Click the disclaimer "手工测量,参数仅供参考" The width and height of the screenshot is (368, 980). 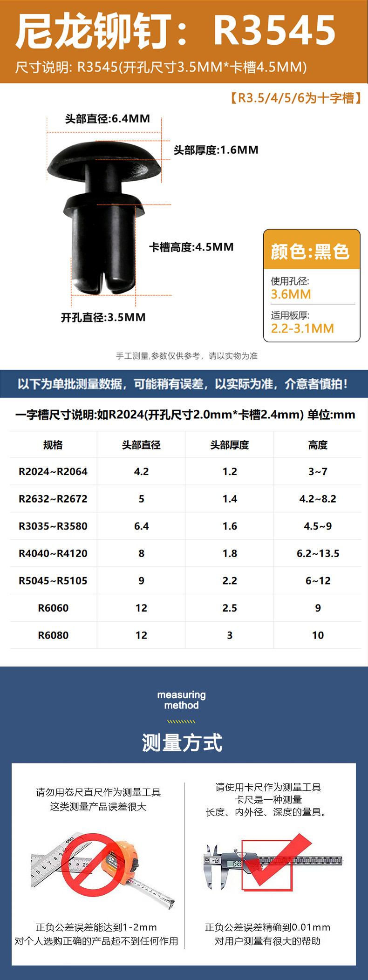coord(158,356)
